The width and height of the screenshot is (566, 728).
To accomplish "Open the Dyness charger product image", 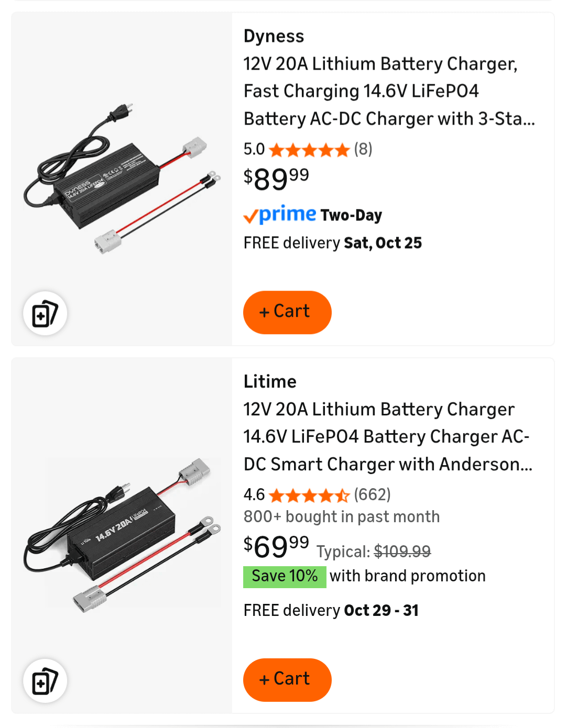I will click(122, 178).
